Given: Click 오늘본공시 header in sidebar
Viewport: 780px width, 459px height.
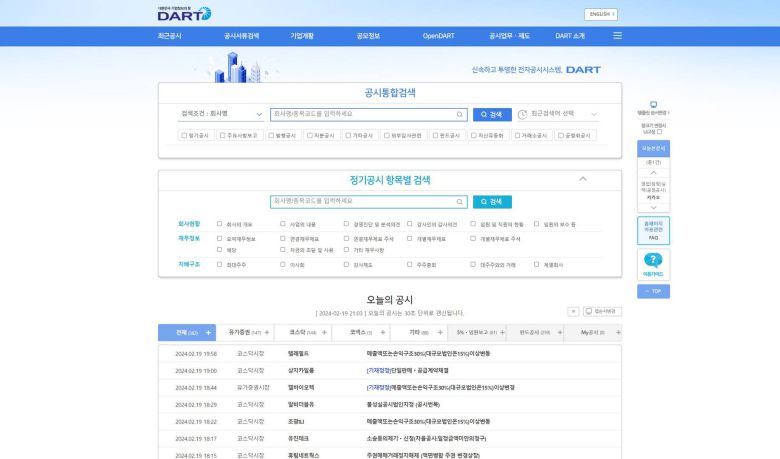Looking at the screenshot, I should [x=653, y=148].
